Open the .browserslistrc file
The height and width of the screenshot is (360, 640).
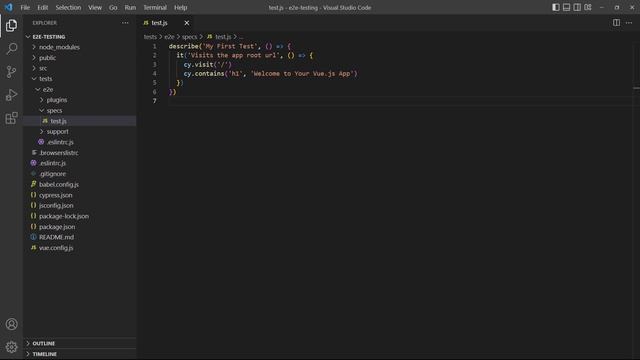80,153
